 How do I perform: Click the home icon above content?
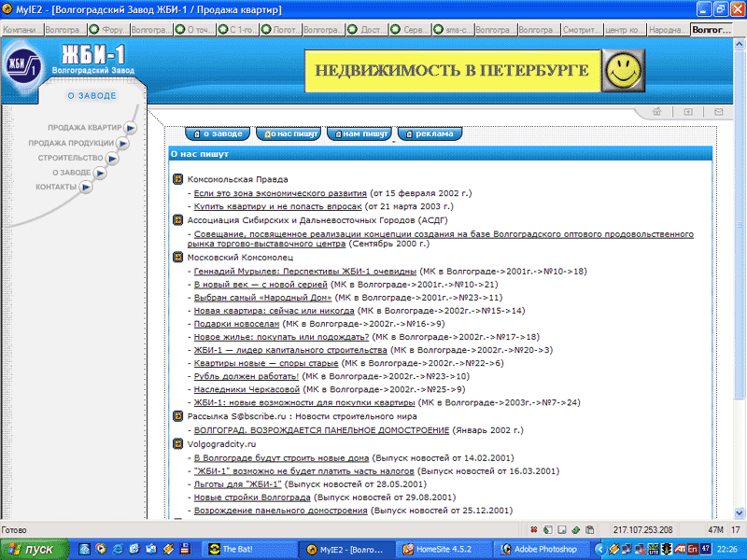click(656, 112)
